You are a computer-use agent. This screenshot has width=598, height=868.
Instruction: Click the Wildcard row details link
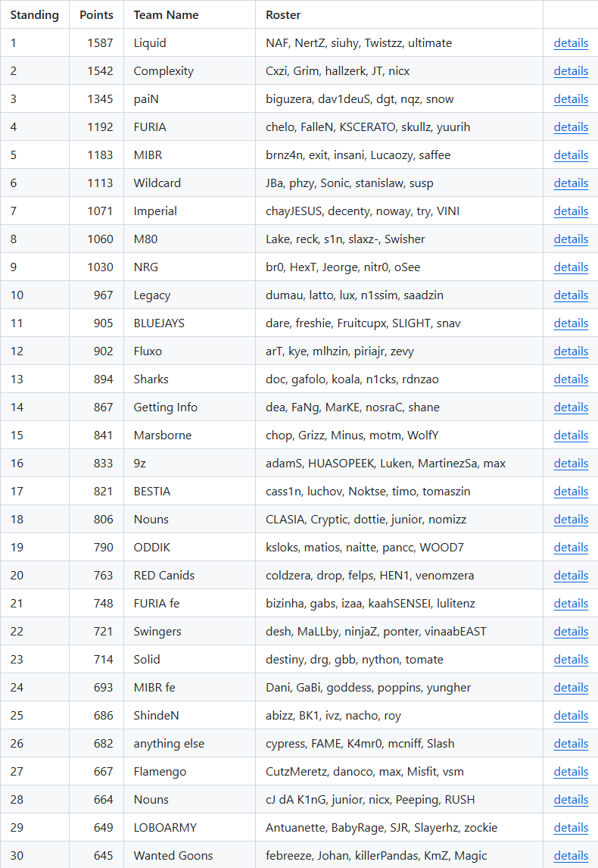pyautogui.click(x=571, y=183)
